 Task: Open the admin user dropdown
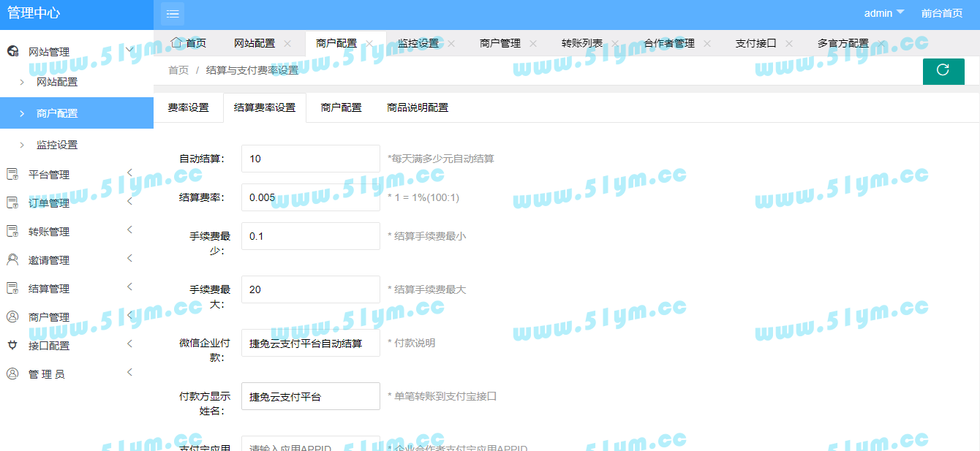coord(884,13)
